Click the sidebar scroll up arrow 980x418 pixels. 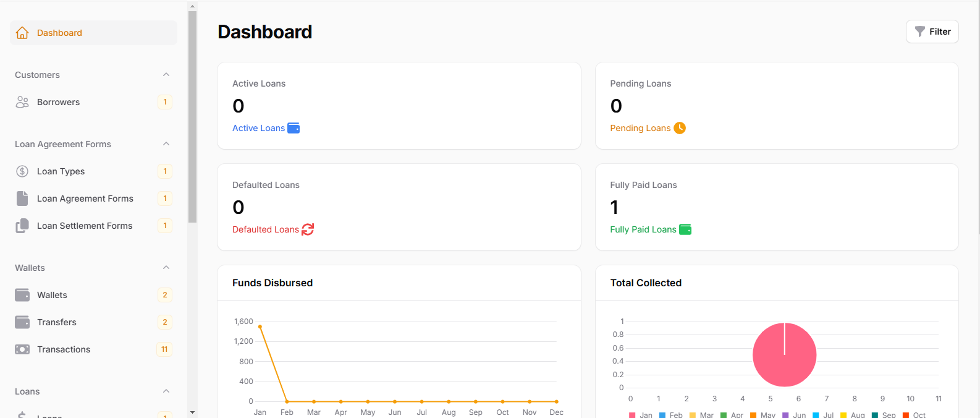point(192,6)
